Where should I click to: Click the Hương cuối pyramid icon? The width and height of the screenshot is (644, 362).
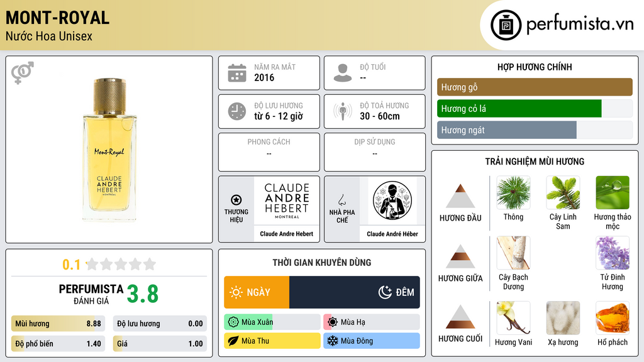coord(460,317)
